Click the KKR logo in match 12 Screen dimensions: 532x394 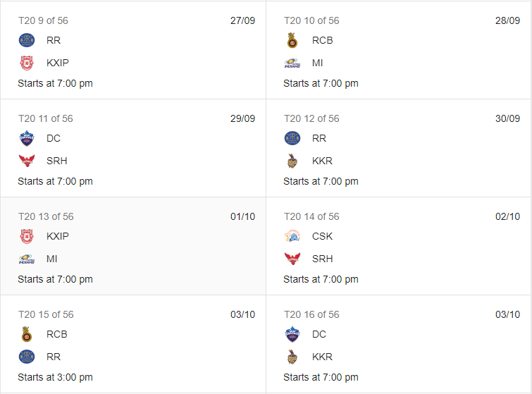[x=292, y=161]
